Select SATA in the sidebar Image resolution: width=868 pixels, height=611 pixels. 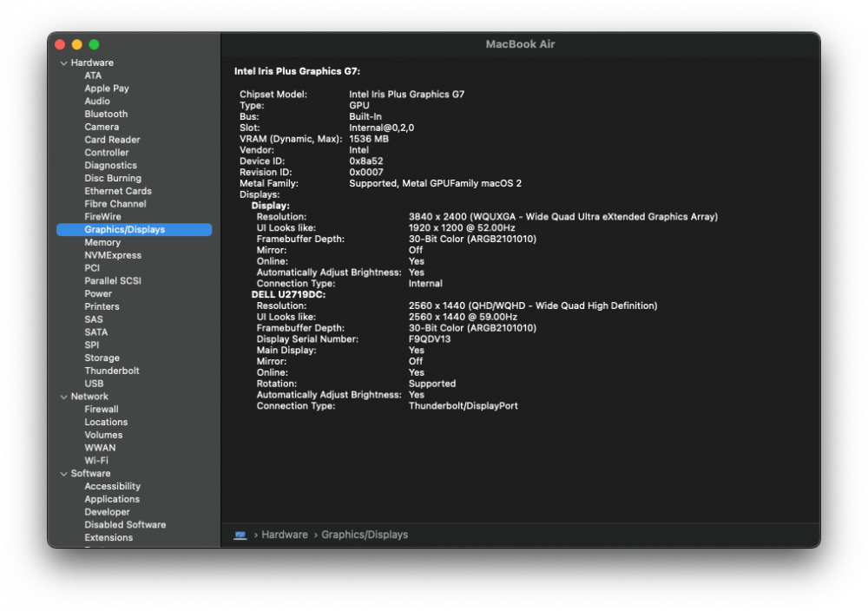coord(95,332)
